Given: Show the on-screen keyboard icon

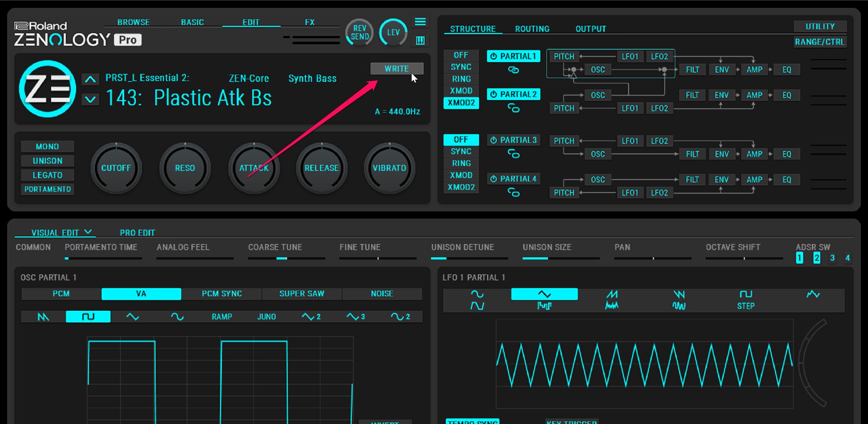Looking at the screenshot, I should tap(420, 41).
